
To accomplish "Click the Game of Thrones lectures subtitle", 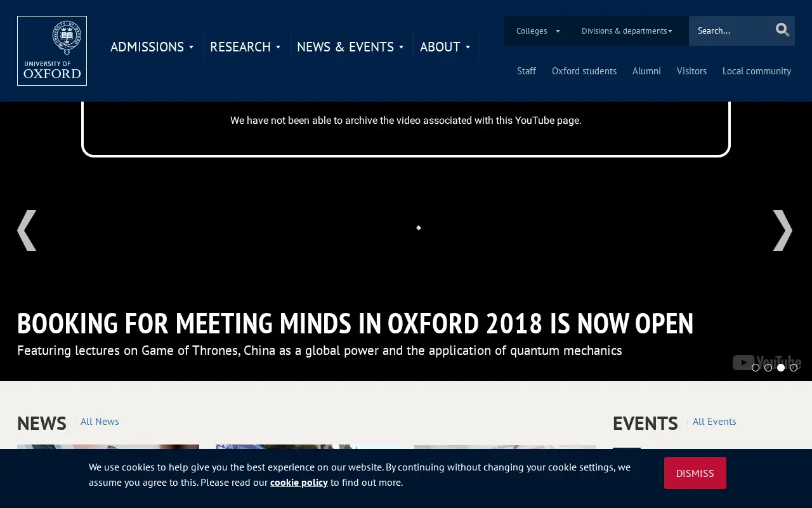I will [320, 351].
